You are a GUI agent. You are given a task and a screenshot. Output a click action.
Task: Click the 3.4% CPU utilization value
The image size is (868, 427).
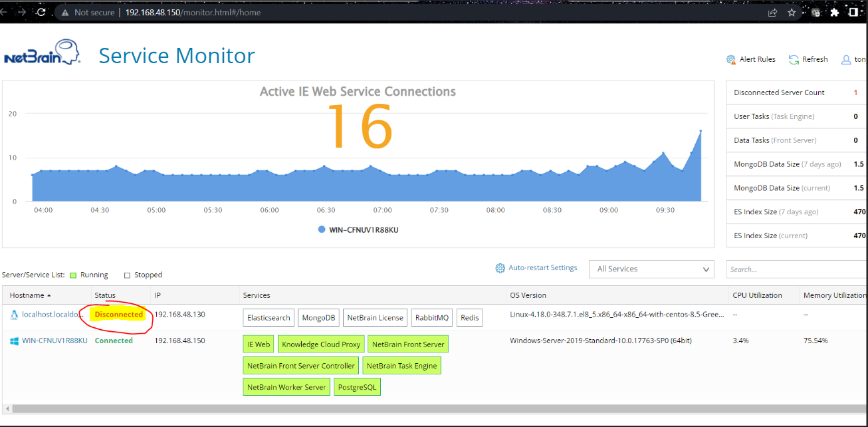(740, 341)
